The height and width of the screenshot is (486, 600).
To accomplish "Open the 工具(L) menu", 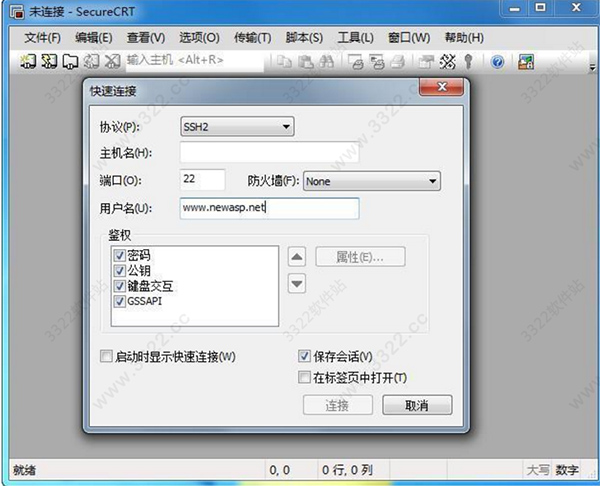I will coord(355,38).
